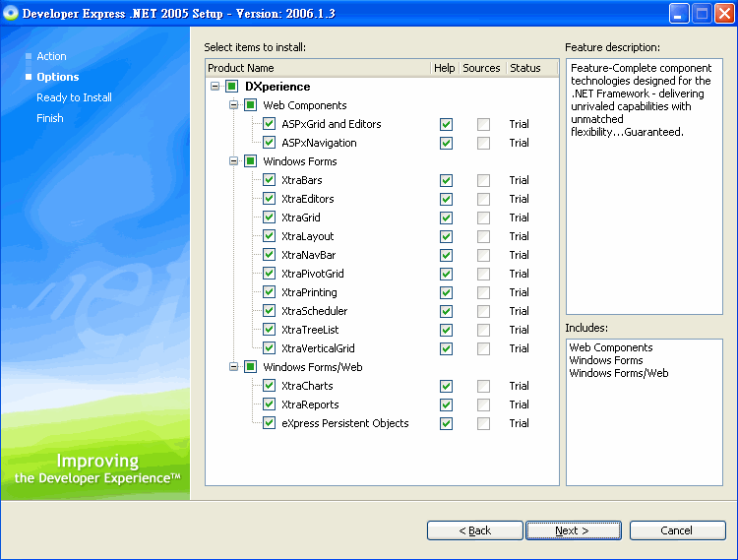Viewport: 738px width, 560px height.
Task: Uncheck the XtraScheduler product checkbox
Action: [x=269, y=311]
